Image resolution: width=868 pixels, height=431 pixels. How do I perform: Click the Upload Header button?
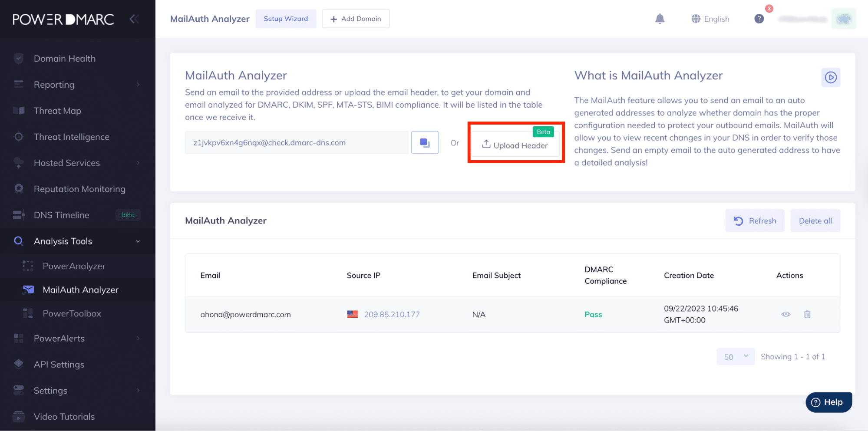coord(515,145)
